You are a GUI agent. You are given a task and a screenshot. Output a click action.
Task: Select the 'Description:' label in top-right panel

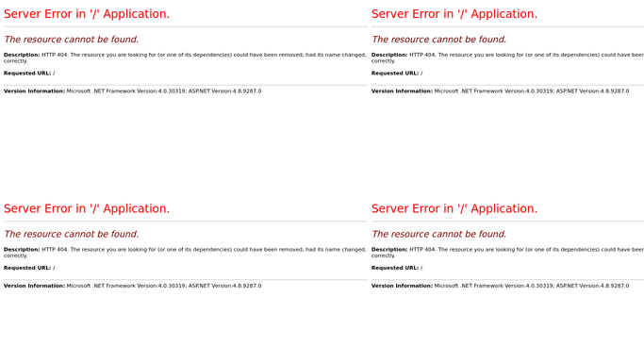[389, 55]
